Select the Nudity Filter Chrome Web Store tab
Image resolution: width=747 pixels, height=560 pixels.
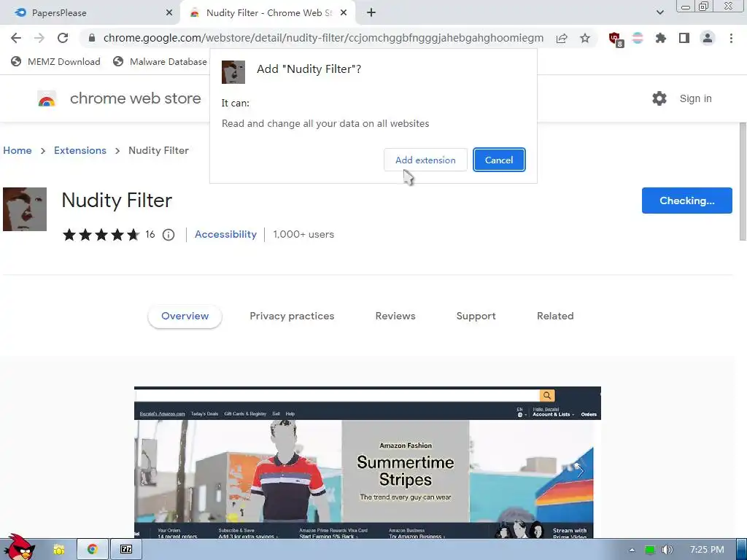click(x=267, y=13)
